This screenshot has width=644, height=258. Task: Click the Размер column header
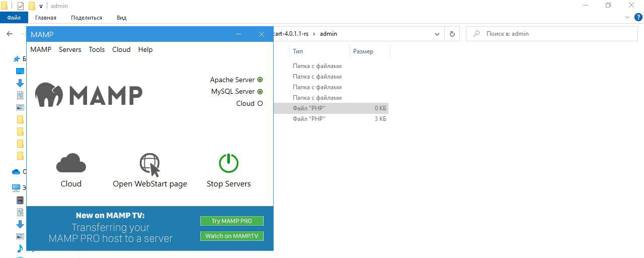point(363,51)
